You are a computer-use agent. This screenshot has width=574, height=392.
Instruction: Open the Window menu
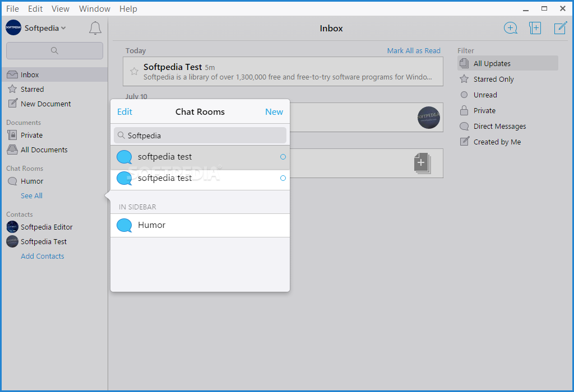click(x=94, y=9)
